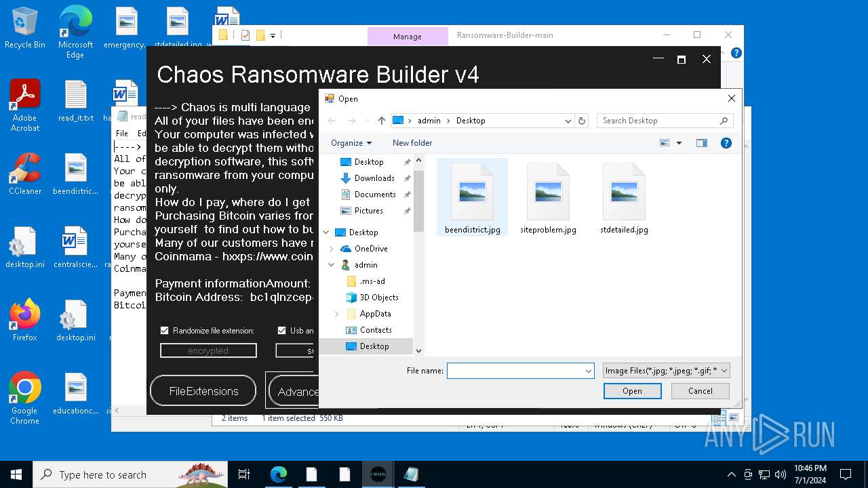Screen dimensions: 868x488
Task: Open recent locations dropdown arrow
Action: click(x=367, y=121)
